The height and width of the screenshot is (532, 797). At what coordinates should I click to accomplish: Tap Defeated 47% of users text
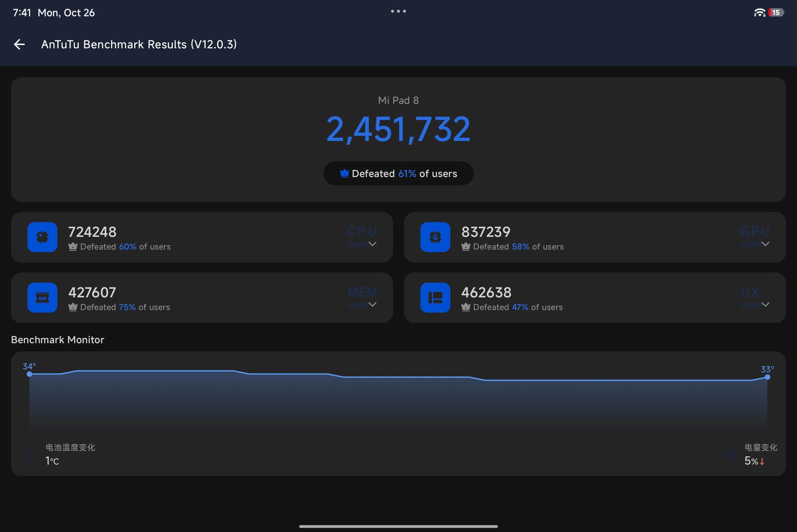(x=518, y=307)
